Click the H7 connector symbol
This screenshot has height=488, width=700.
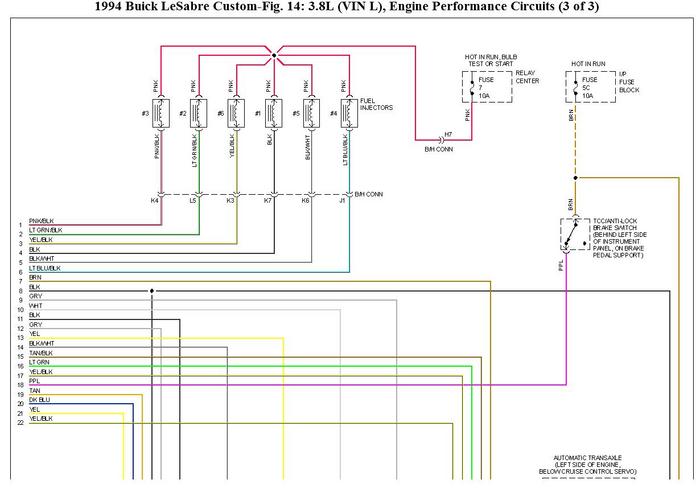[441, 140]
